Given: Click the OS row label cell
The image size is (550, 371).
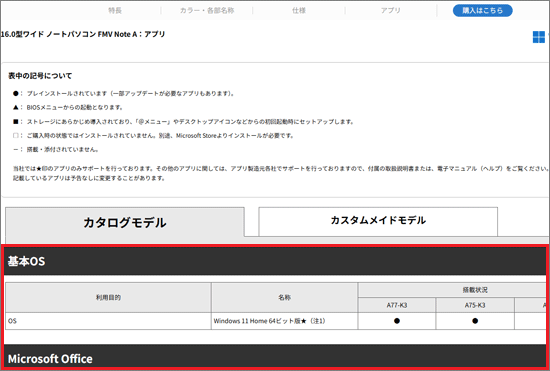Looking at the screenshot, I should click(108, 321).
